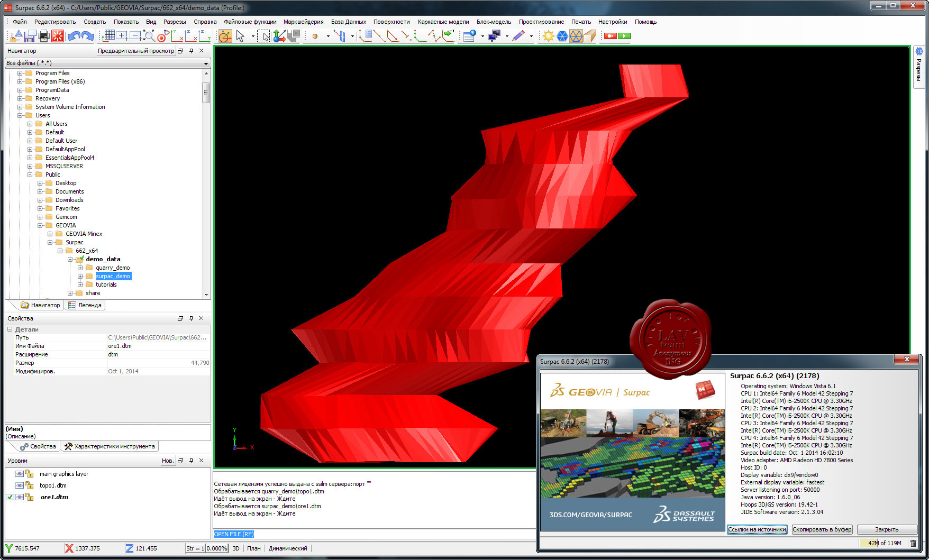This screenshot has height=560, width=929.
Task: Click the save floppy disk icon
Action: (x=30, y=36)
